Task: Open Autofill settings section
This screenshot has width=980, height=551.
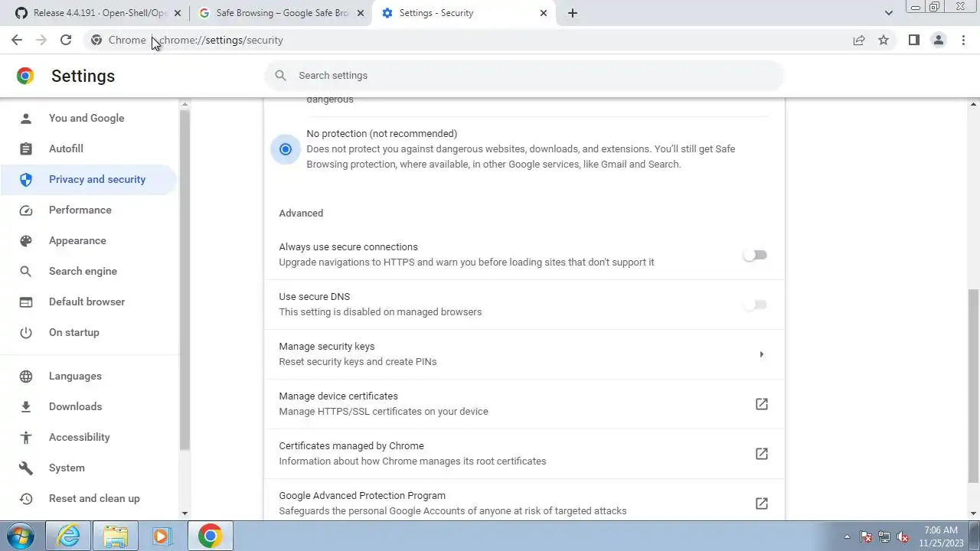Action: [89, 148]
